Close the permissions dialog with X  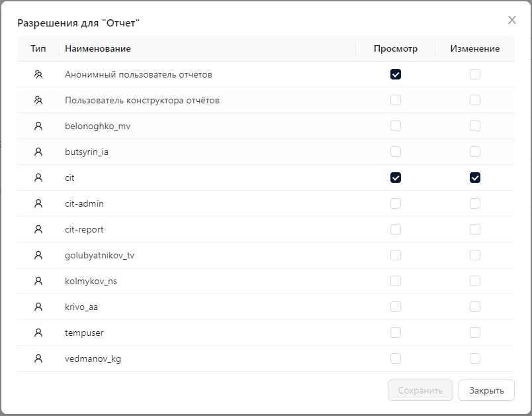(512, 20)
